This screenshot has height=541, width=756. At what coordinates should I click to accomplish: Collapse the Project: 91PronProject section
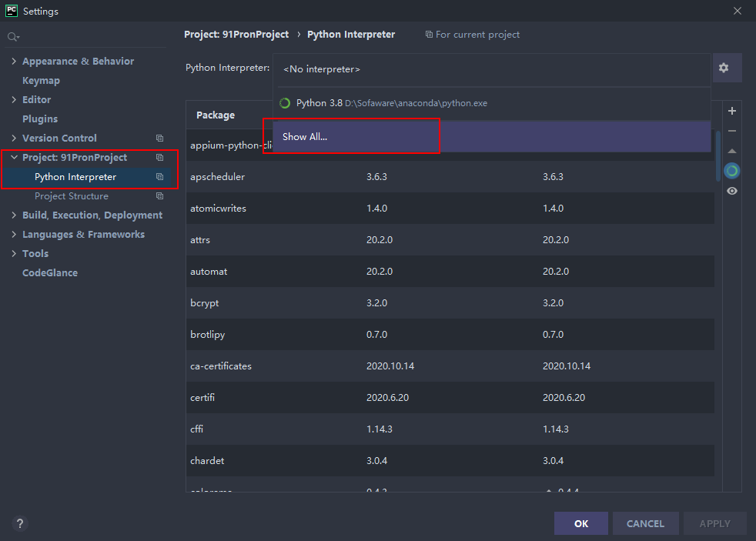click(x=14, y=158)
